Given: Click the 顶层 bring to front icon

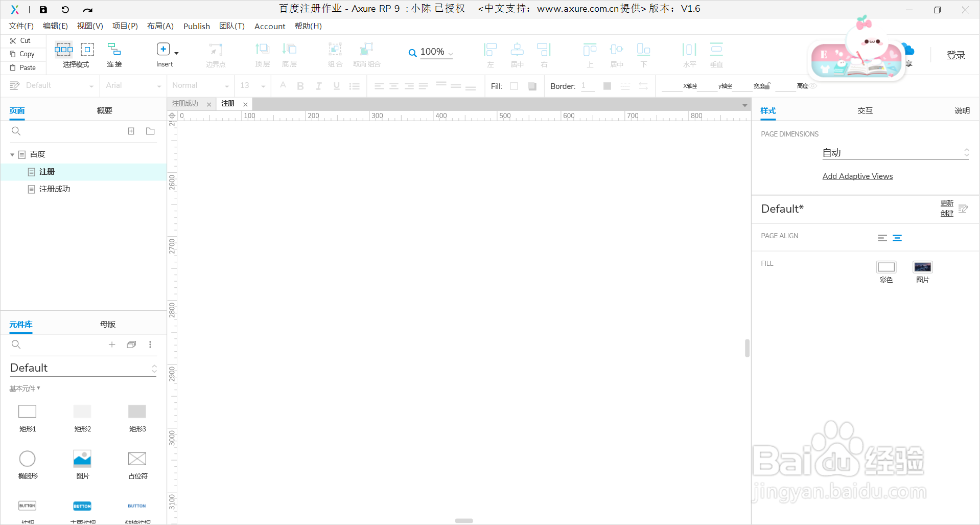Looking at the screenshot, I should (x=262, y=49).
